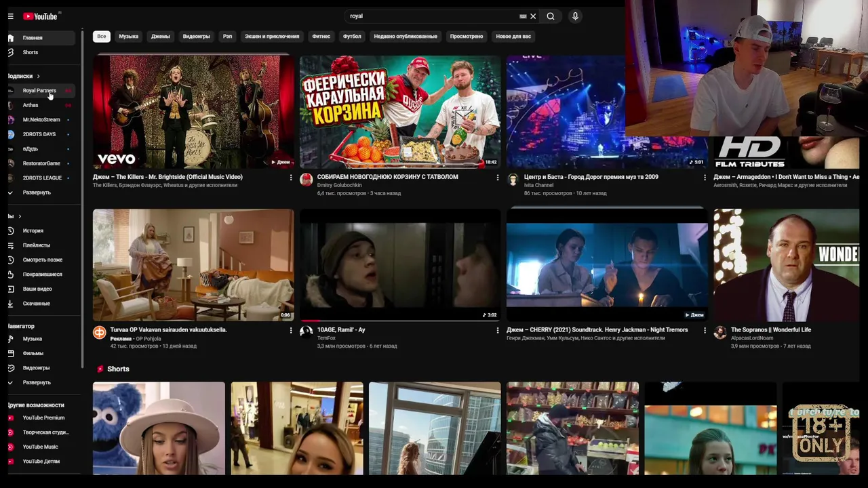Open YouTube Music link
This screenshot has width=868, height=488.
pyautogui.click(x=41, y=447)
